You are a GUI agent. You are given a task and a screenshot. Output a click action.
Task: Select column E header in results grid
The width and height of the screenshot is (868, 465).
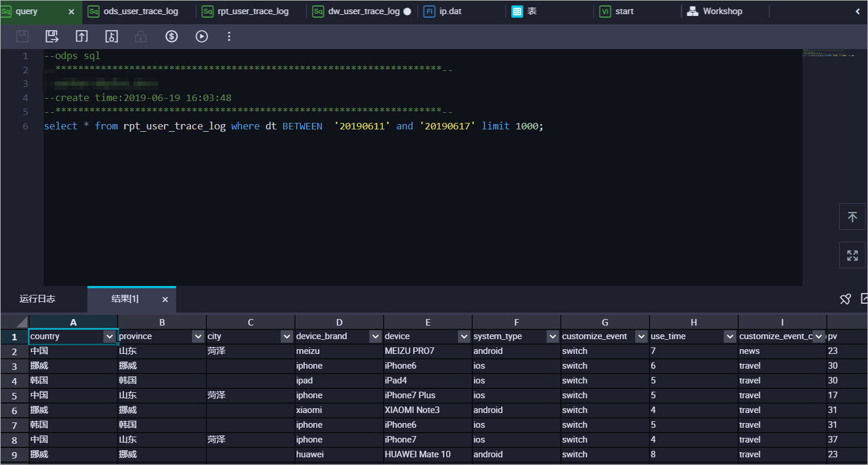pyautogui.click(x=428, y=322)
